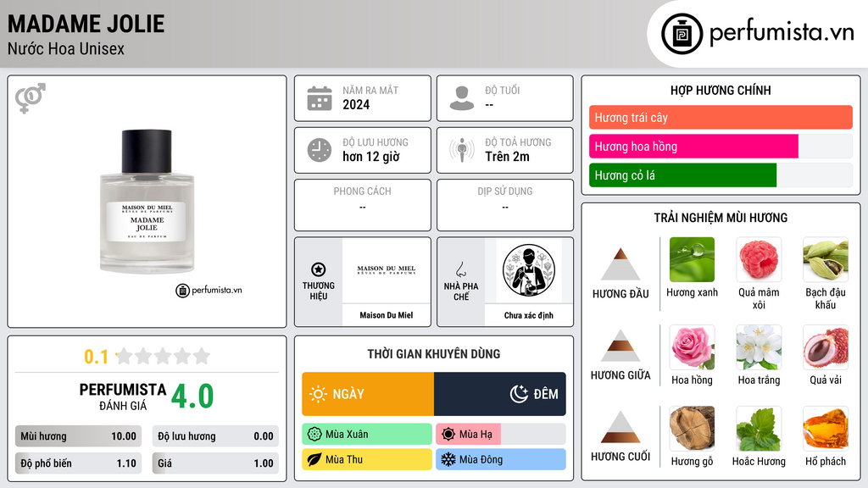Click the Thời gian khuyên dùng heading
This screenshot has height=488, width=868.
click(434, 354)
